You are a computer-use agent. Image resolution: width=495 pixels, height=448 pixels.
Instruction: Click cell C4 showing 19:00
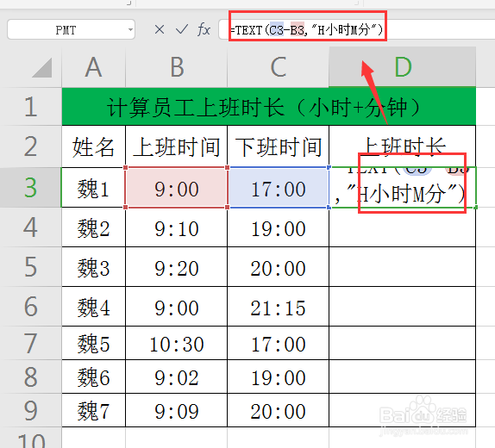(278, 227)
